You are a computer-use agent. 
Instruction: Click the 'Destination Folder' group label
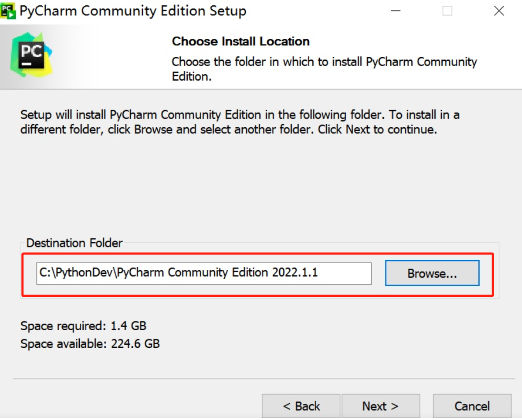click(x=74, y=243)
